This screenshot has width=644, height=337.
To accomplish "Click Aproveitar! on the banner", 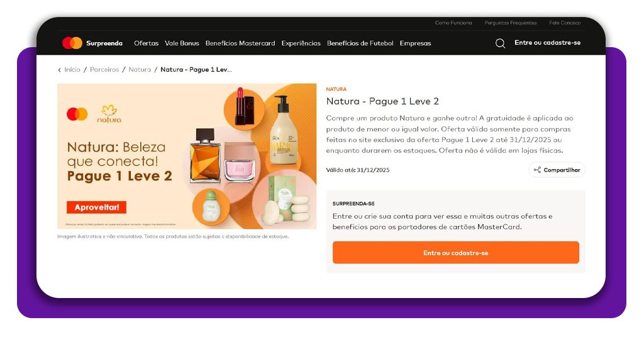I will 96,207.
